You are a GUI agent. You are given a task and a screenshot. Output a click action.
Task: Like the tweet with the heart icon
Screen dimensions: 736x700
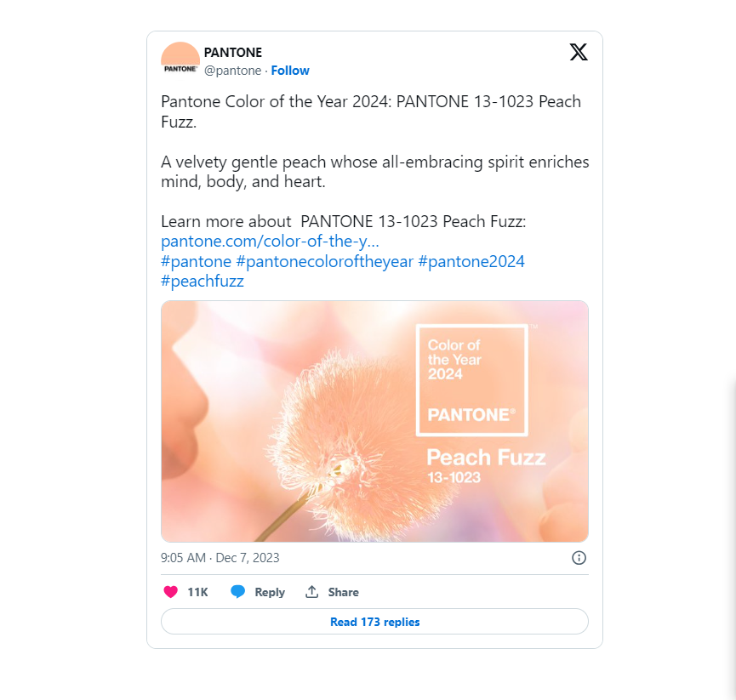[171, 592]
